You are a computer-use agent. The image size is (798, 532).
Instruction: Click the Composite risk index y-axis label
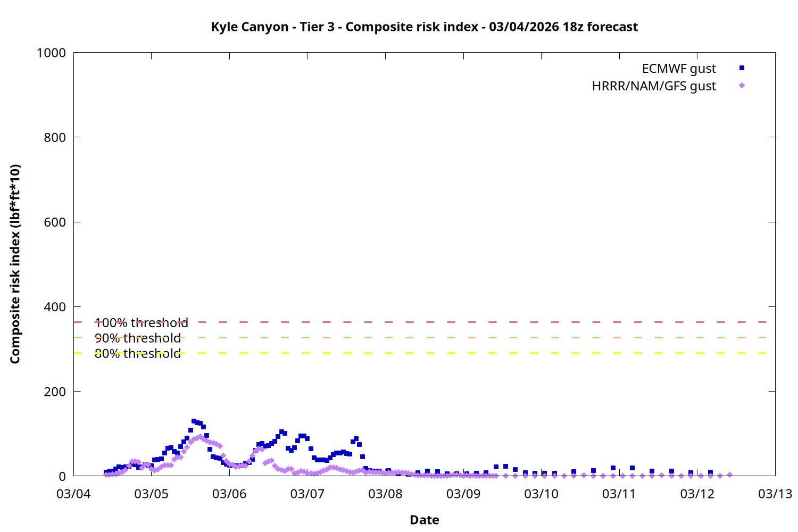tap(15, 264)
